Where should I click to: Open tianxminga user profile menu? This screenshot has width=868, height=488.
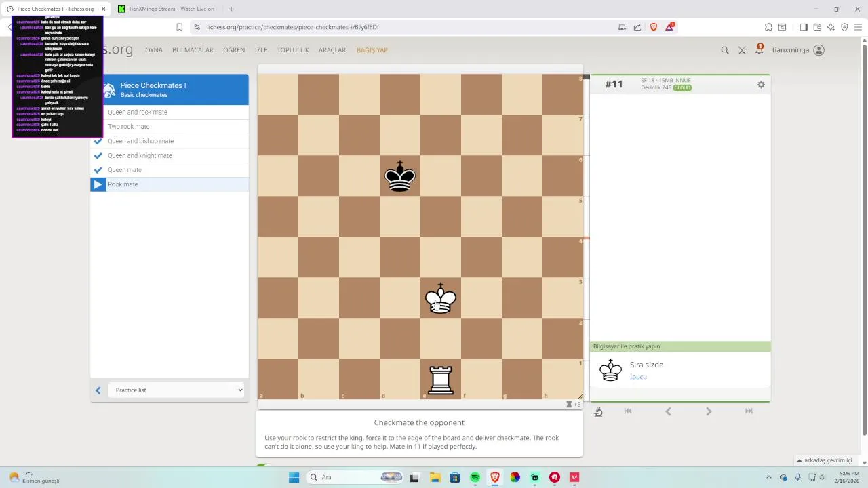pos(798,50)
